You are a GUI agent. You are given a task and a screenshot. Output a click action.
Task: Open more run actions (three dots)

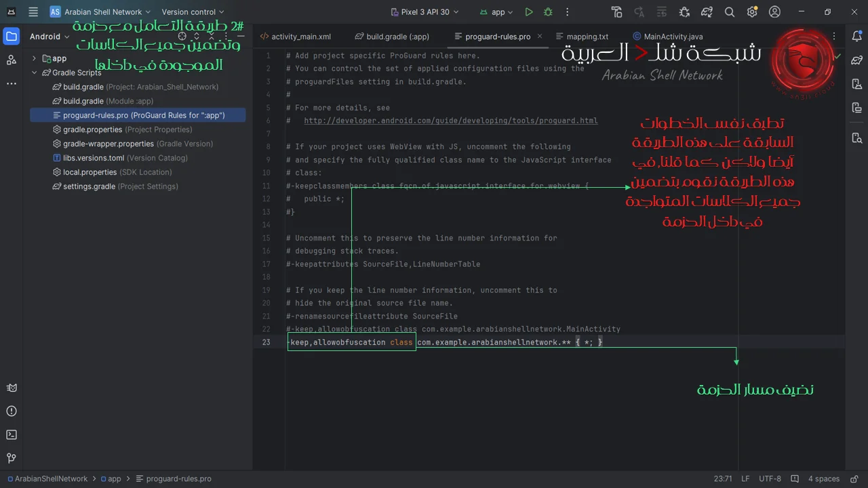tap(567, 12)
